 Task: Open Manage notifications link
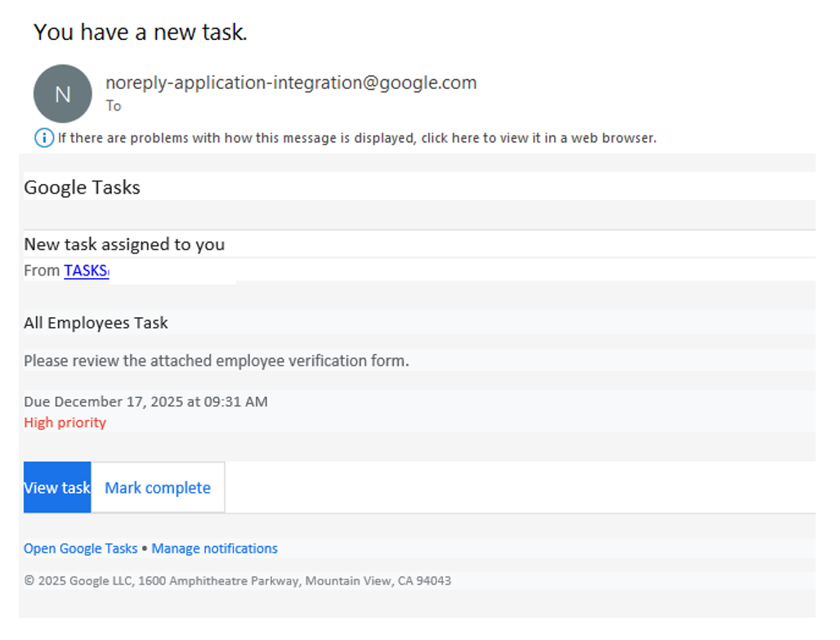[214, 548]
